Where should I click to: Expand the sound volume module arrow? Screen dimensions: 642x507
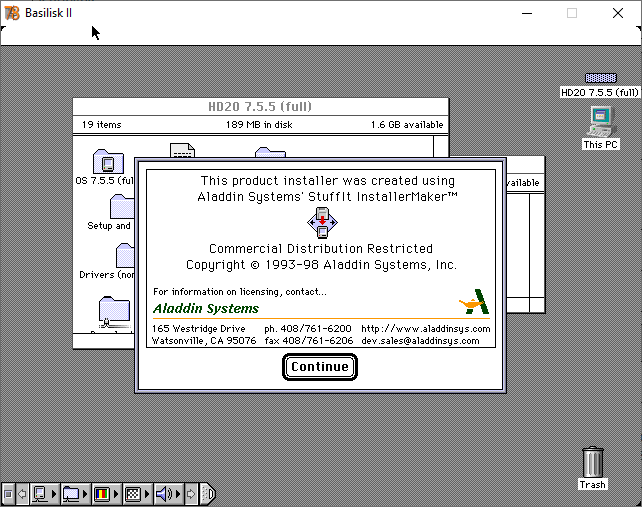[178, 494]
